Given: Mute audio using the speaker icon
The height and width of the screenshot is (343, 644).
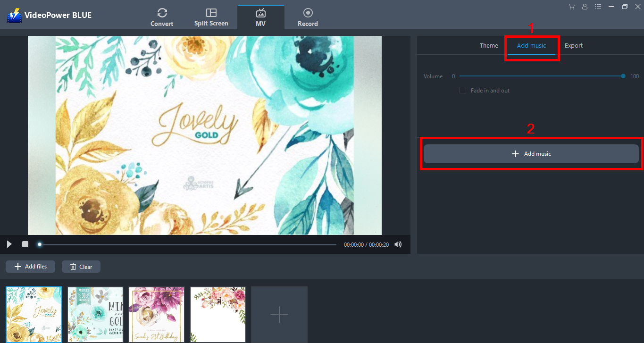Looking at the screenshot, I should 398,244.
